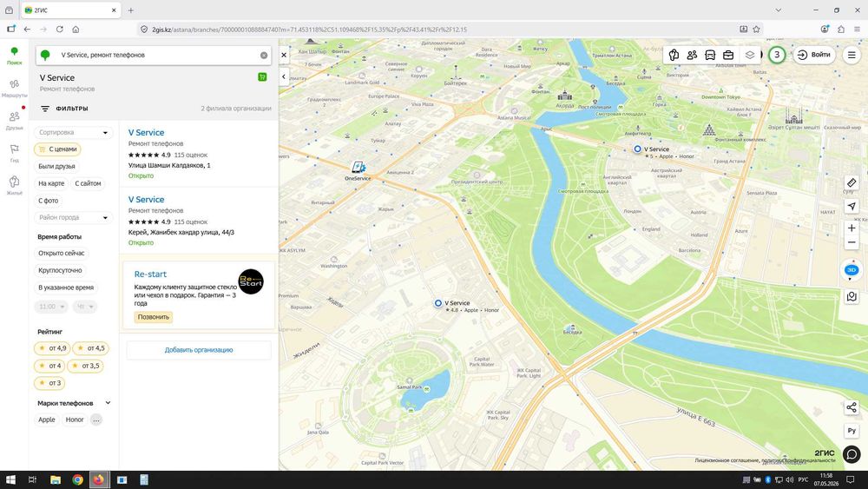Click the first map toolbar icon (city guide)

pyautogui.click(x=674, y=55)
